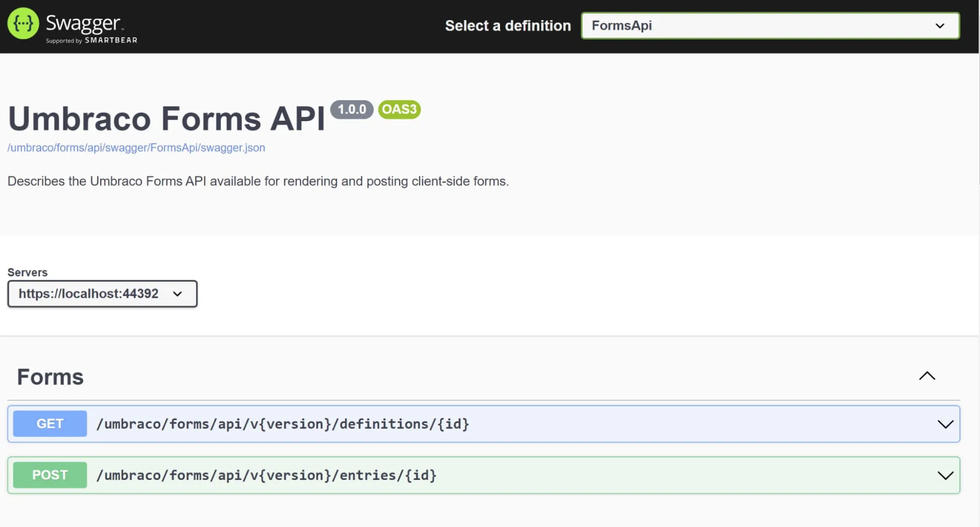Click the definitions endpoint path text

click(283, 423)
